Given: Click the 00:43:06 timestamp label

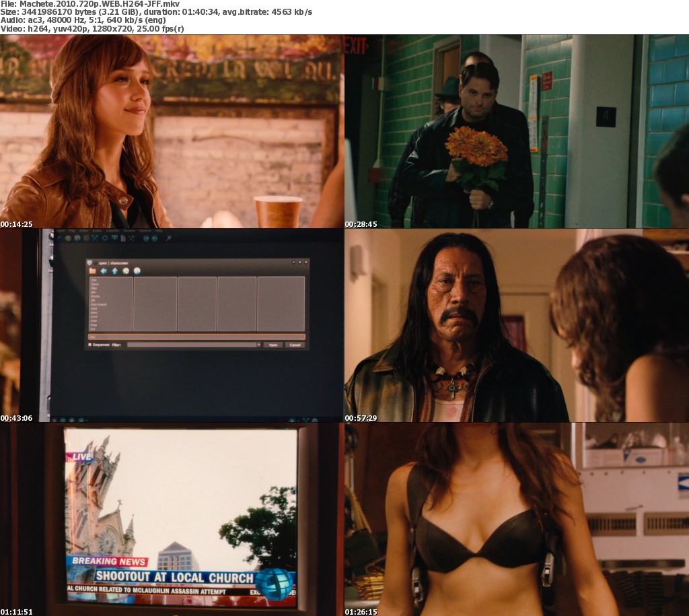Looking at the screenshot, I should 16,418.
